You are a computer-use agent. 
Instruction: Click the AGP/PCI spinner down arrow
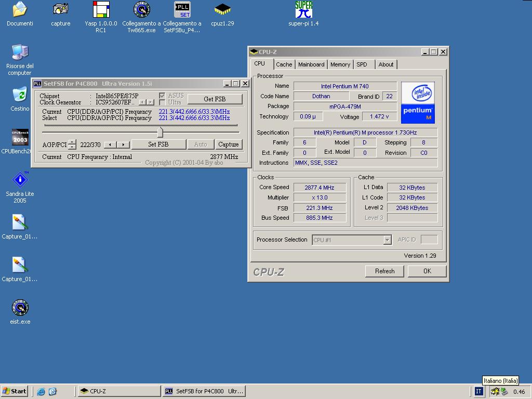(72, 147)
